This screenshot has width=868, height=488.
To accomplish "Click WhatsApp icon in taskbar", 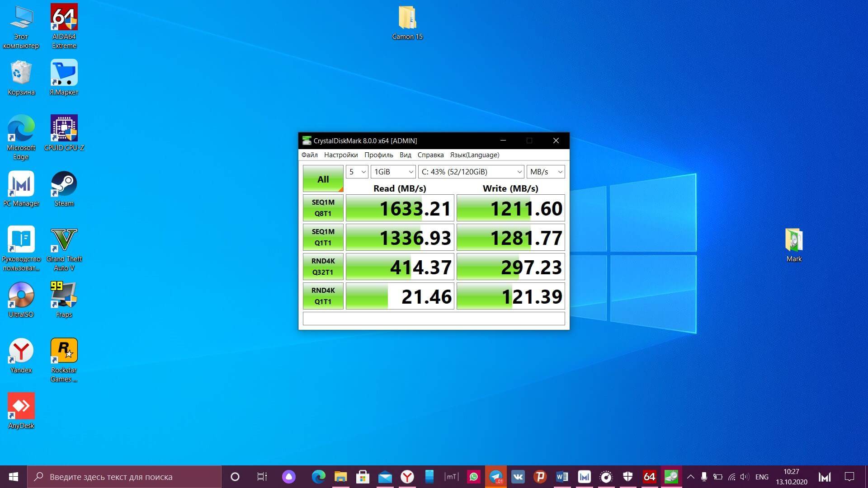I will [473, 477].
